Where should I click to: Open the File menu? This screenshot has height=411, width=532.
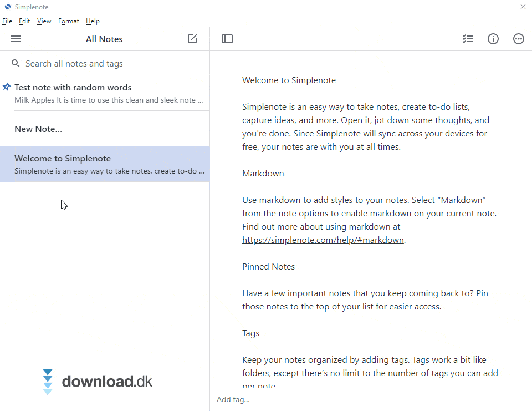click(x=7, y=21)
